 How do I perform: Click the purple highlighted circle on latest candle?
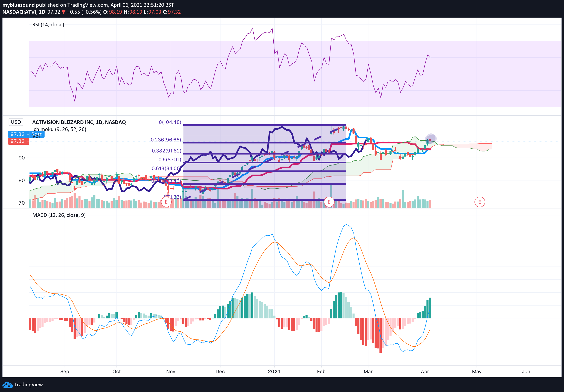430,139
